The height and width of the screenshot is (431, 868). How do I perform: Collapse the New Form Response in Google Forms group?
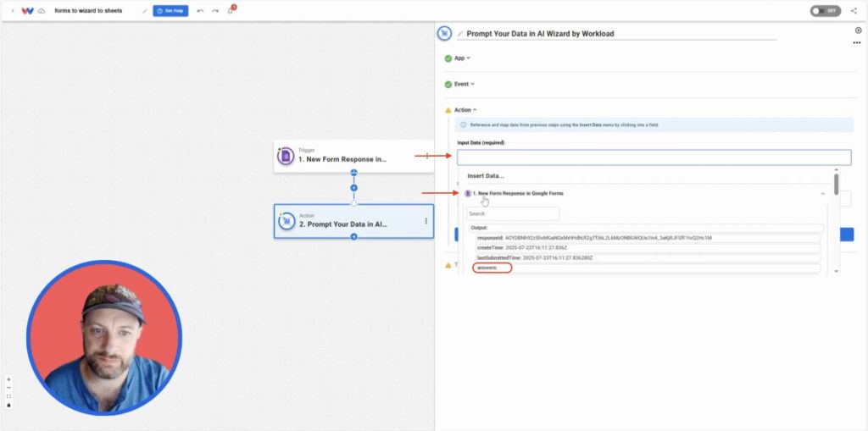coord(822,194)
